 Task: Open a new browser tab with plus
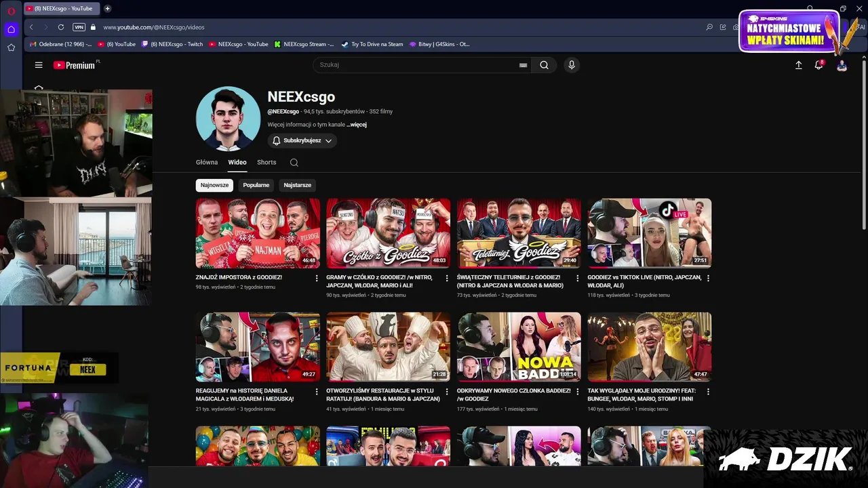[x=107, y=8]
